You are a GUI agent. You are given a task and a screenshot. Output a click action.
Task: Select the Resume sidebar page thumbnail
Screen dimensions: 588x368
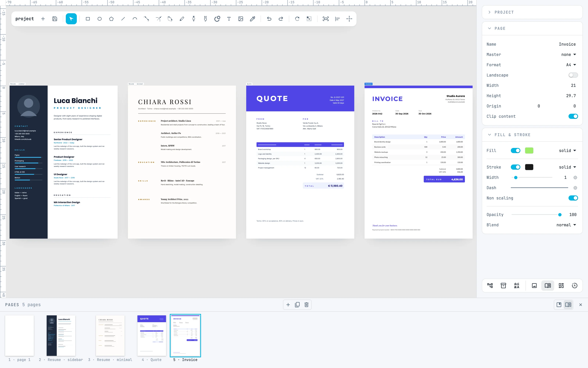[61, 336]
